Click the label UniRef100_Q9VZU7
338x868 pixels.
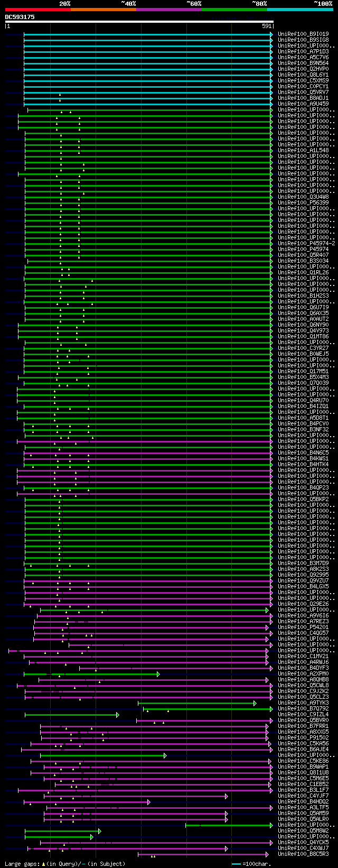(x=303, y=580)
